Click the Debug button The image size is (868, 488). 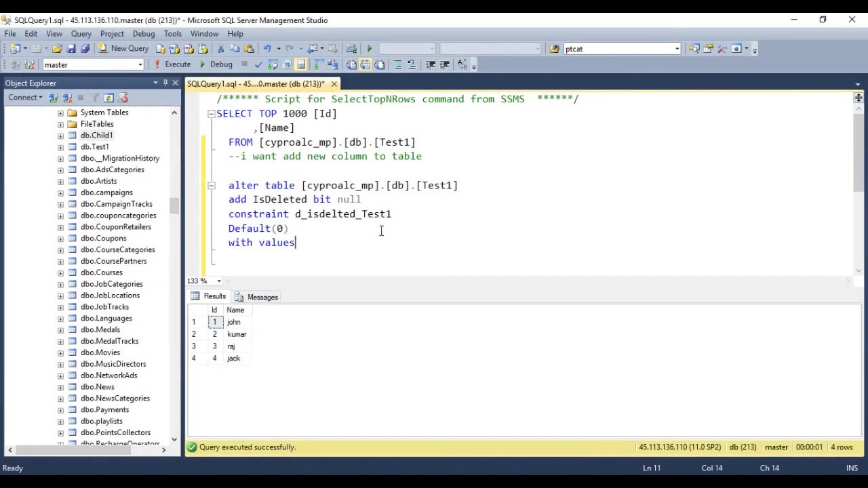coord(216,64)
